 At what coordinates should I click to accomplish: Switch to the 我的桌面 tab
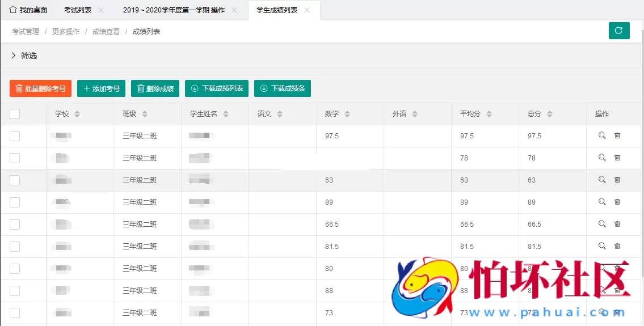pos(28,10)
